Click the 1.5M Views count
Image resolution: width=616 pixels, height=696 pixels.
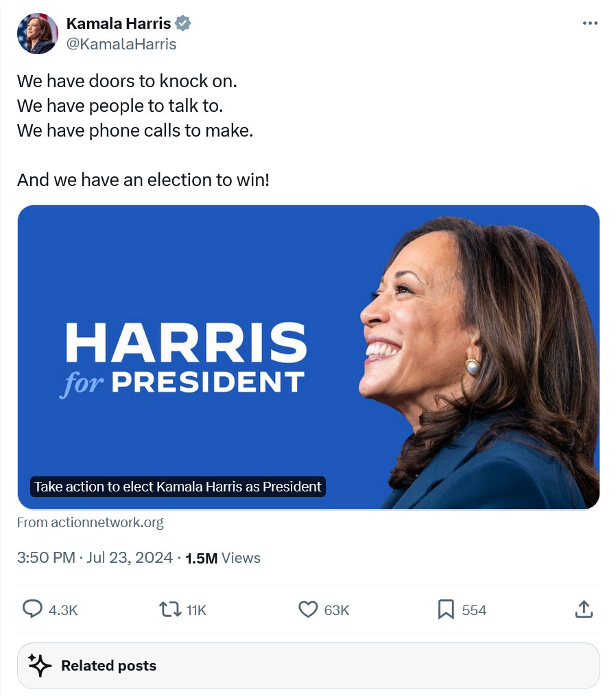point(223,558)
